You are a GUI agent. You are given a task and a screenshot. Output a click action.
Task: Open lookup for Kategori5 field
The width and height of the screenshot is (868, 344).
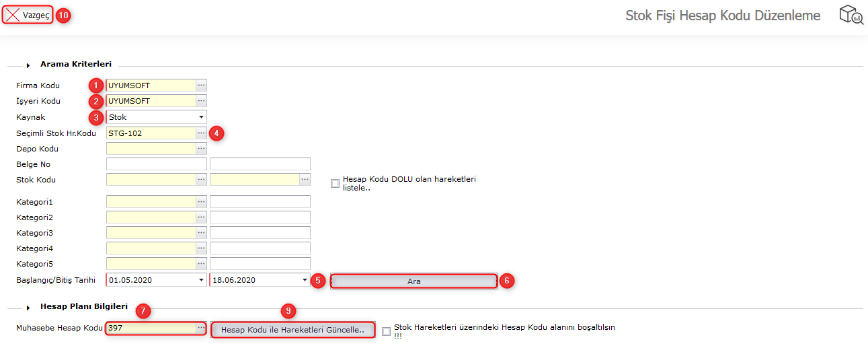[201, 264]
